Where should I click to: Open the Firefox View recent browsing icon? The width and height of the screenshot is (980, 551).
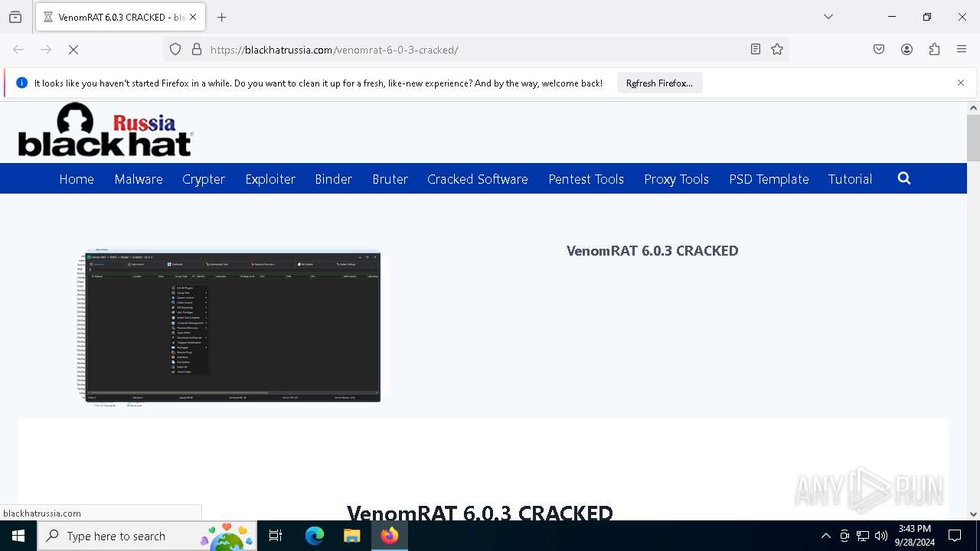pos(15,17)
